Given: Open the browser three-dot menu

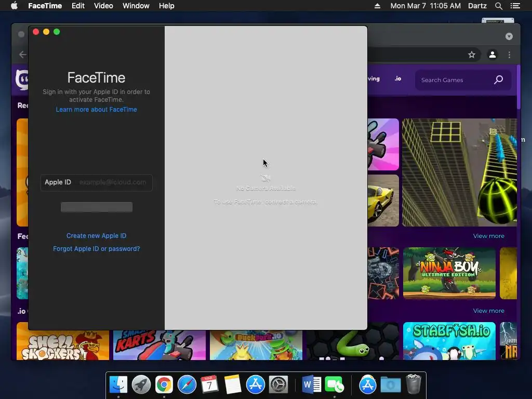Looking at the screenshot, I should 509,55.
